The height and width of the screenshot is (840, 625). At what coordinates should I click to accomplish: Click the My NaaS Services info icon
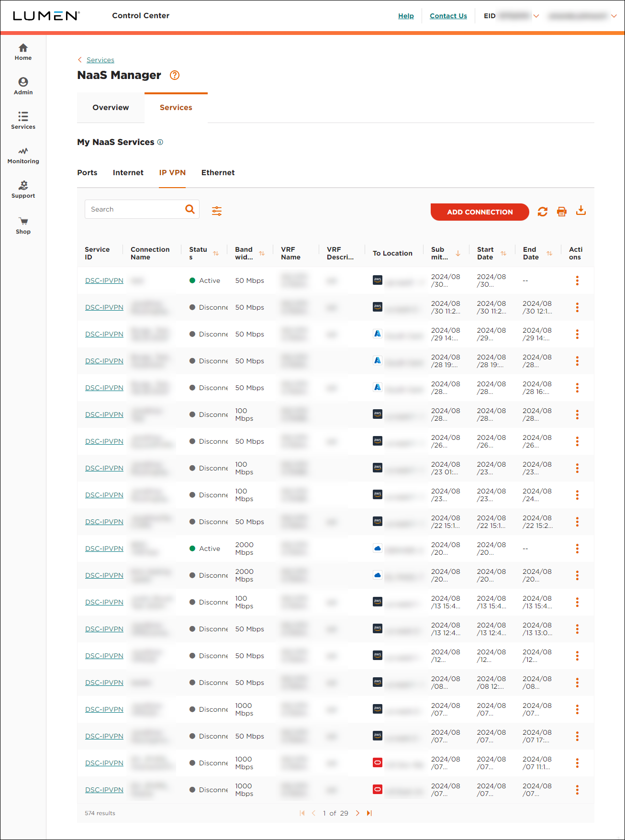(160, 142)
